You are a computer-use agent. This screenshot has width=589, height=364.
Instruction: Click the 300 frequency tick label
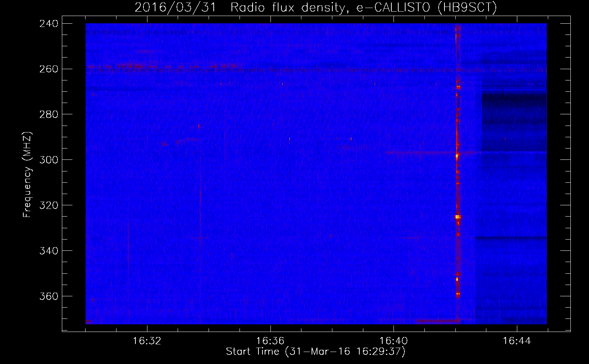point(49,160)
